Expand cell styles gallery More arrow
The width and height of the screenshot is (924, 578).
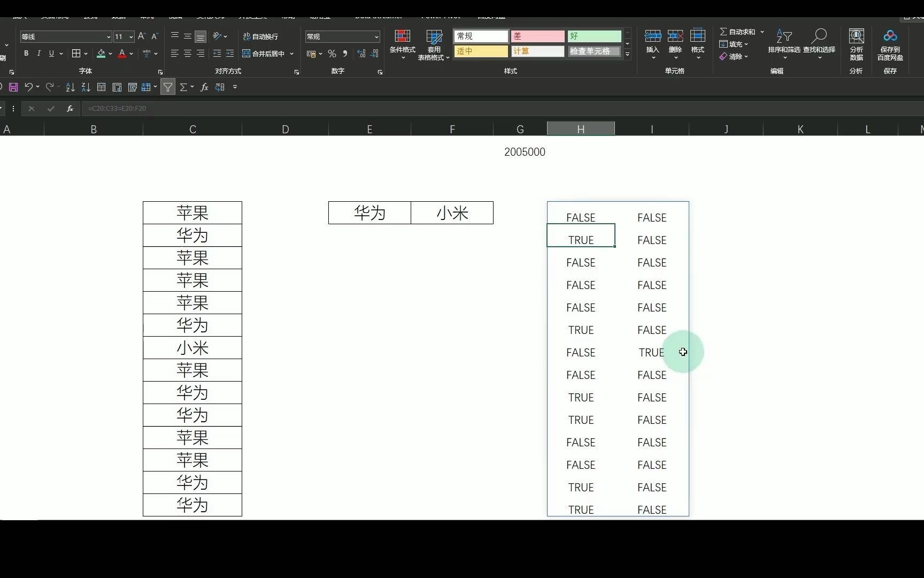[627, 54]
